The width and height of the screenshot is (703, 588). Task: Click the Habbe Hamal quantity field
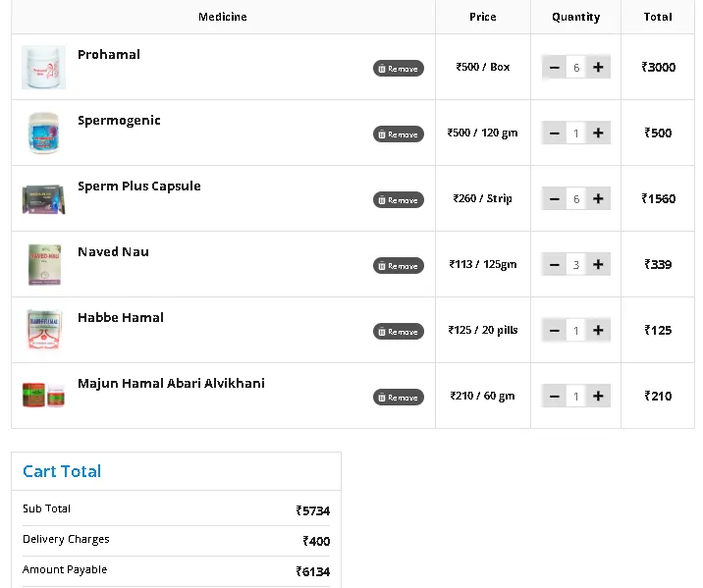point(576,331)
